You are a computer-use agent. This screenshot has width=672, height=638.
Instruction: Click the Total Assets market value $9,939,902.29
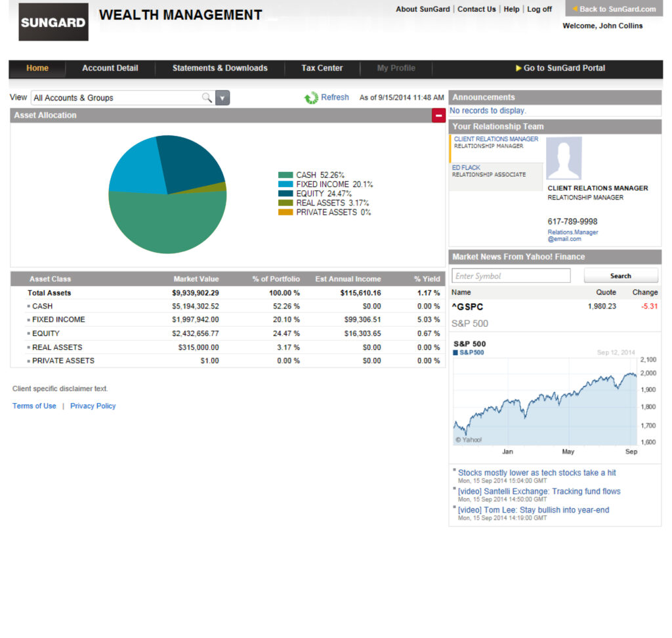tap(196, 293)
